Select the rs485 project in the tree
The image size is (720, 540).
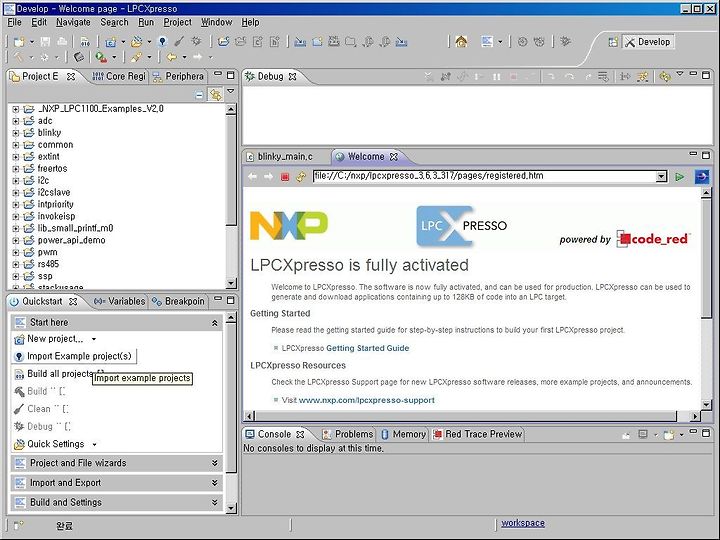click(x=48, y=264)
